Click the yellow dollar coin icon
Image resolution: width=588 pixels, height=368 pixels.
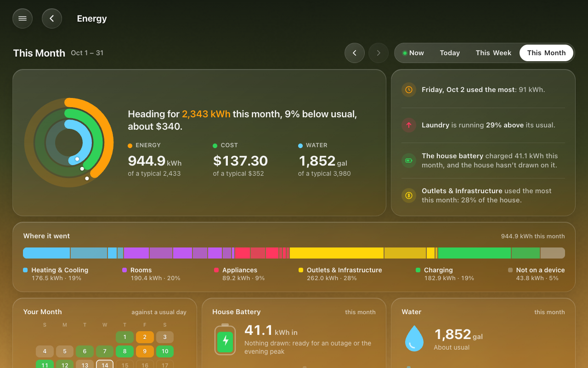409,195
